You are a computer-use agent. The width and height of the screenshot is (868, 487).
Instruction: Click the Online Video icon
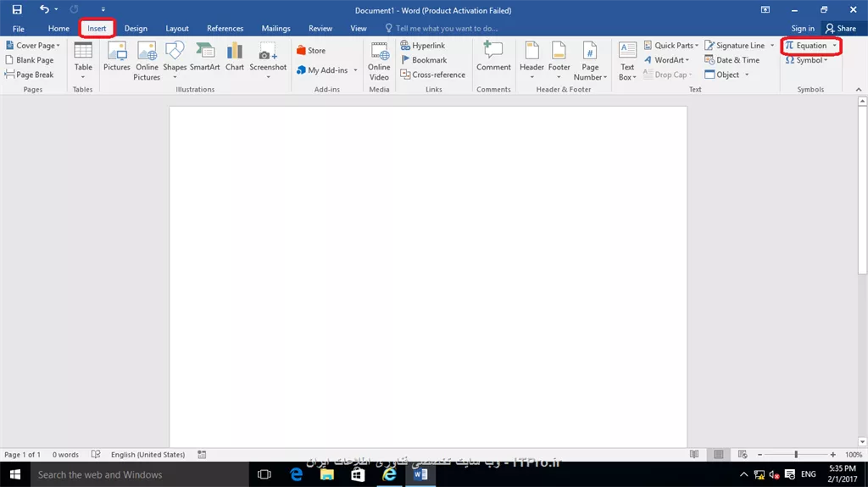point(379,61)
